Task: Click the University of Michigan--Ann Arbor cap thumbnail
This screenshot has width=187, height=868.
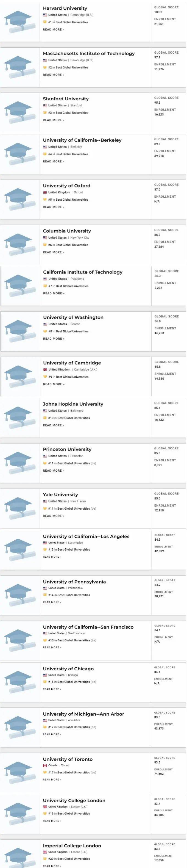Action: [x=20, y=728]
